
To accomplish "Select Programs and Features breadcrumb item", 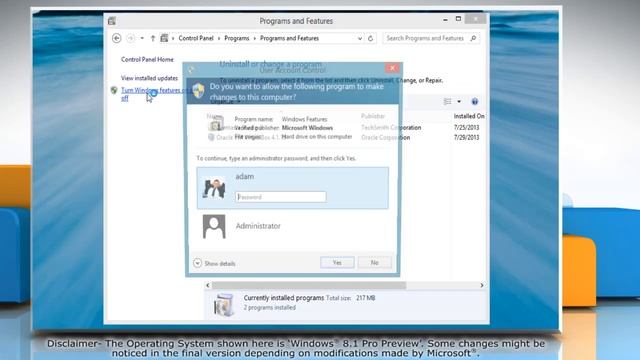I will tap(289, 38).
